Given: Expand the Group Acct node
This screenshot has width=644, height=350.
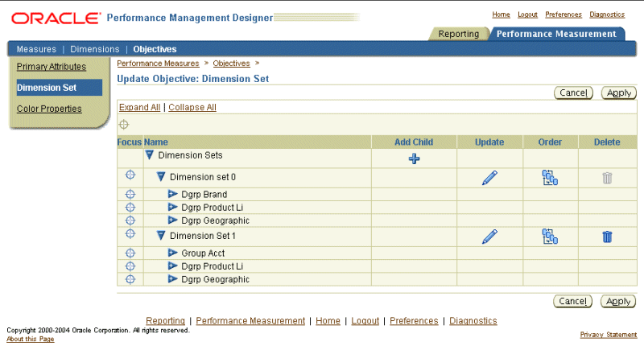Looking at the screenshot, I should coord(172,253).
